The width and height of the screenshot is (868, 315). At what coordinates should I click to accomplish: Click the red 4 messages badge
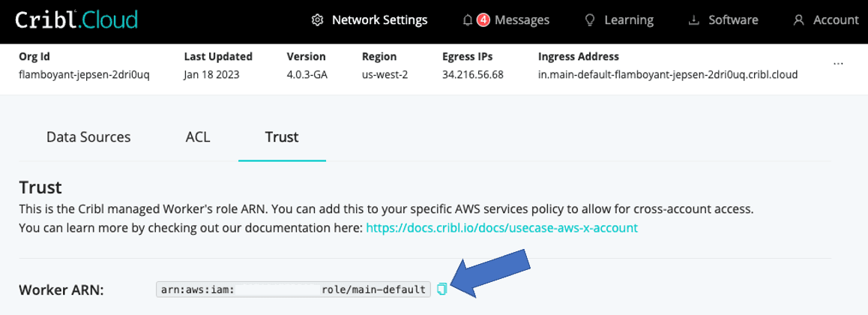tap(483, 20)
